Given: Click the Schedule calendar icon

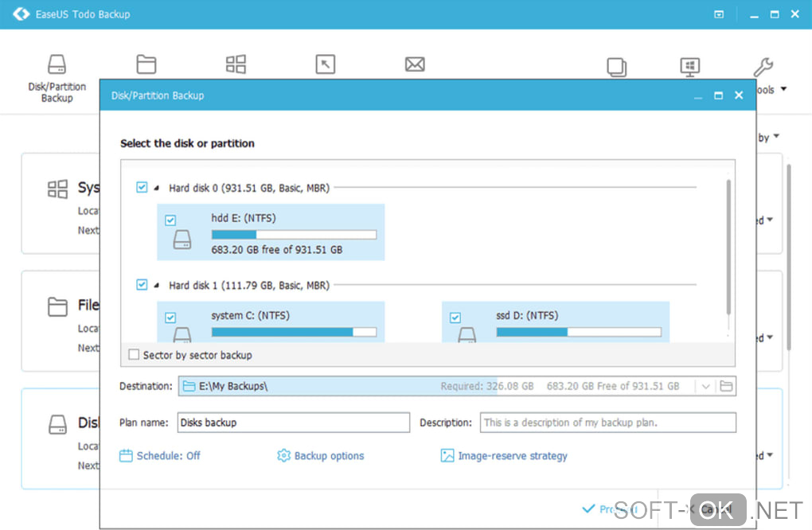Looking at the screenshot, I should tap(126, 456).
